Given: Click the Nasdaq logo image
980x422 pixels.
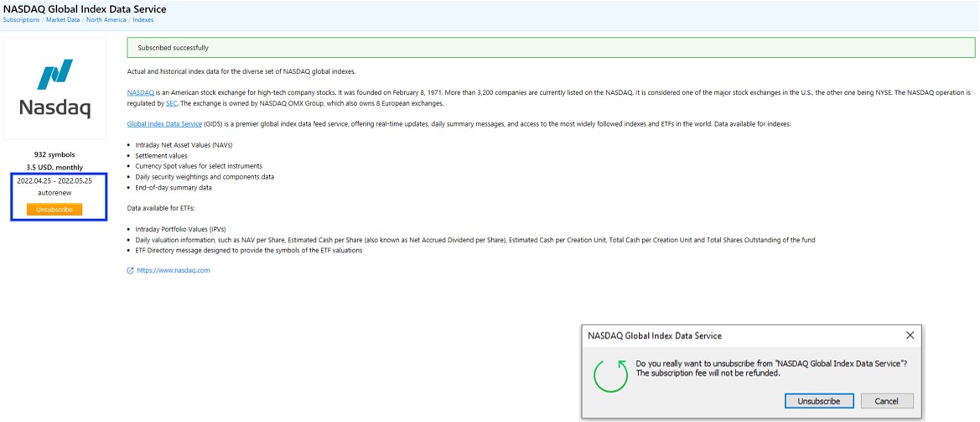Looking at the screenshot, I should tap(55, 88).
